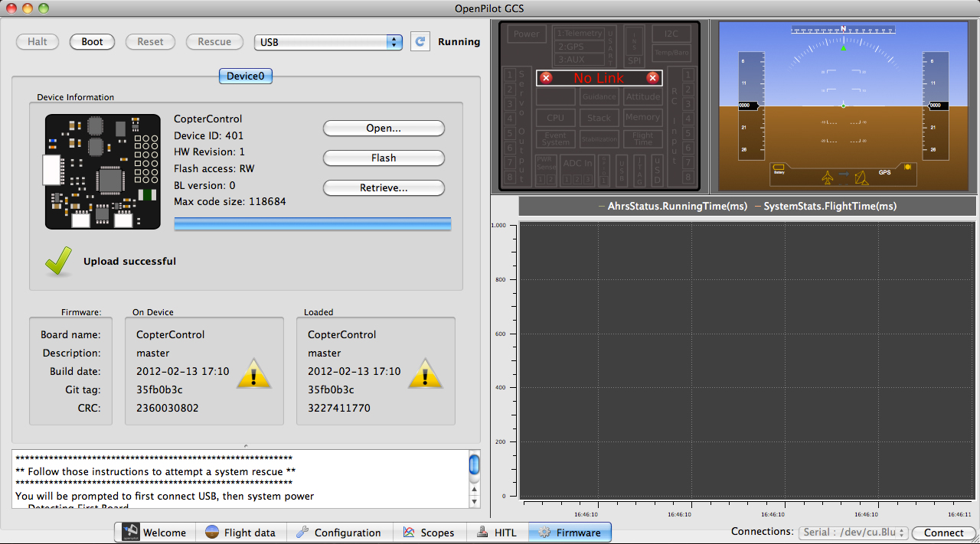Click the airplane icon on the flight display
Viewport: 980px width, 544px height.
coord(828,178)
